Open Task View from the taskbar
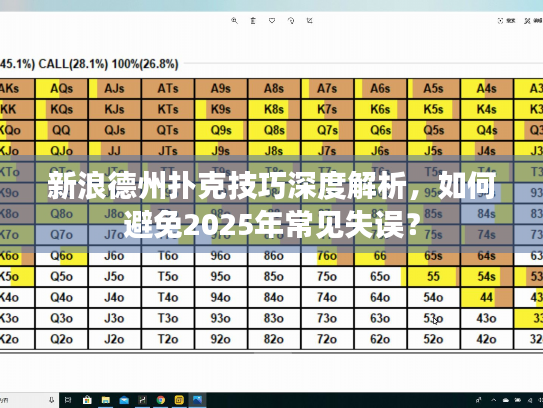Image resolution: width=543 pixels, height=408 pixels. coord(68,400)
